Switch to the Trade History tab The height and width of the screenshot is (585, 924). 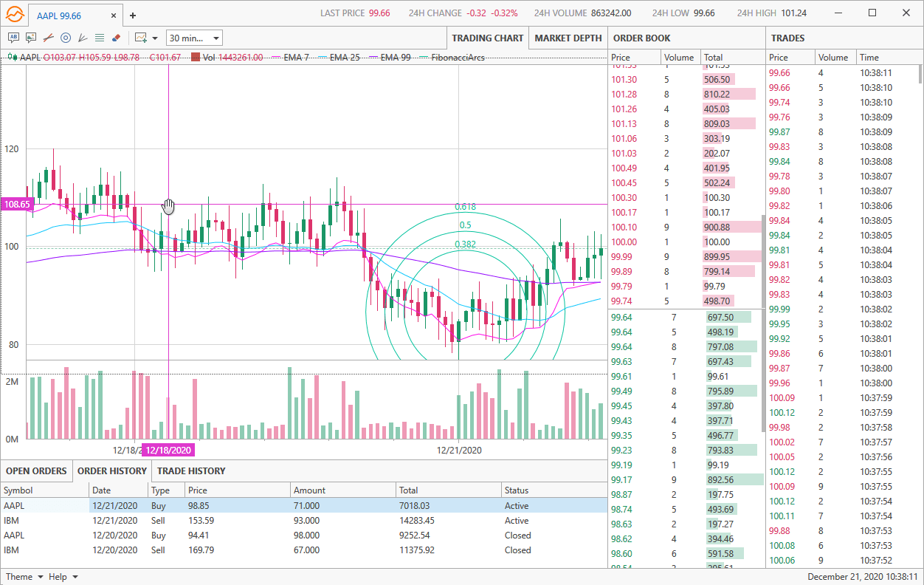(191, 471)
